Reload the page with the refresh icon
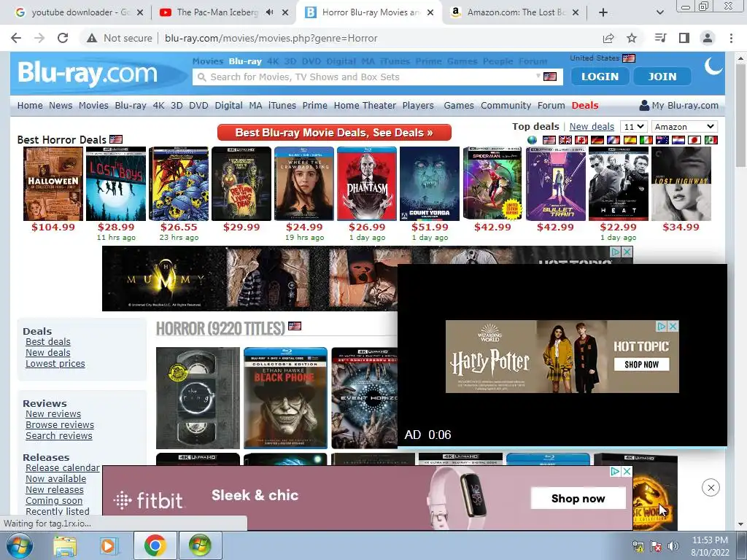The width and height of the screenshot is (747, 560). pos(63,38)
